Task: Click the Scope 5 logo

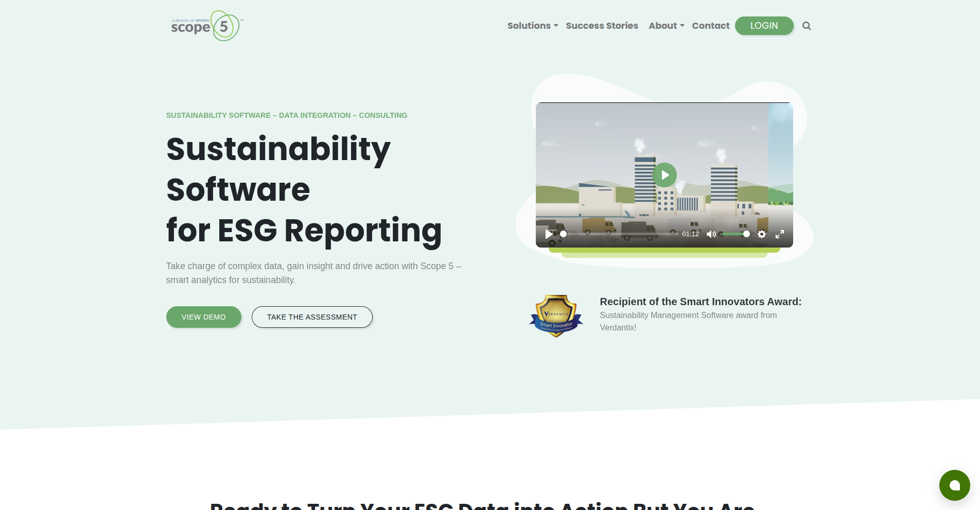Action: [206, 26]
